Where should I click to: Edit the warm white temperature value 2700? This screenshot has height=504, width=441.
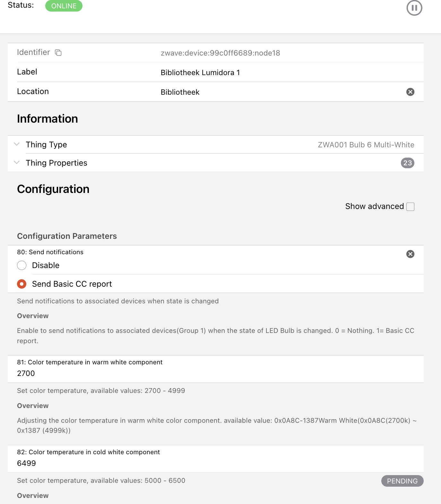[x=26, y=373]
